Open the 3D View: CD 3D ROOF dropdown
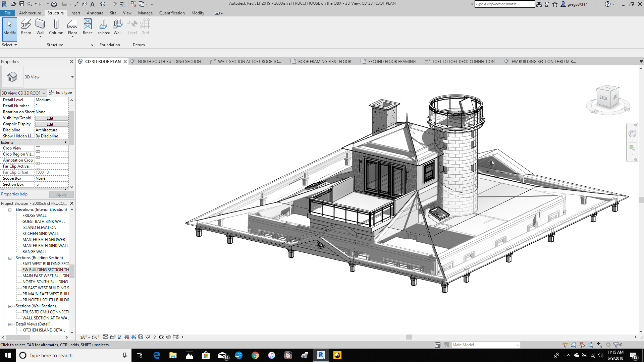Image resolution: width=644 pixels, height=362 pixels. (23, 93)
